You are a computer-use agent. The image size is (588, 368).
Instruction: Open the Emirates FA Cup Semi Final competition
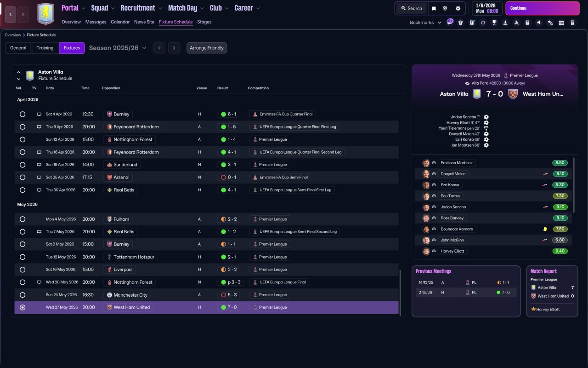[x=280, y=177]
